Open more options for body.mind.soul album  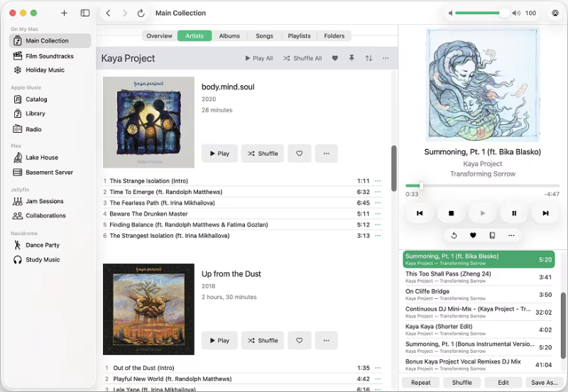tap(326, 153)
